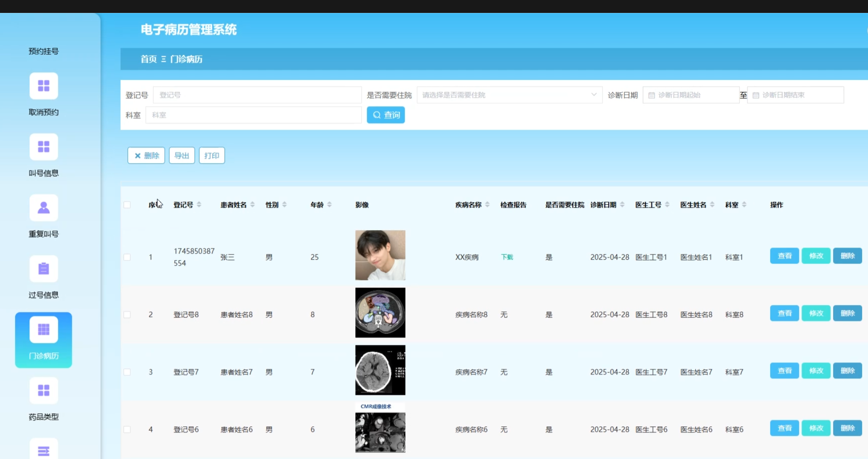Go to 首页 in breadcrumb
868x459 pixels.
click(x=149, y=59)
